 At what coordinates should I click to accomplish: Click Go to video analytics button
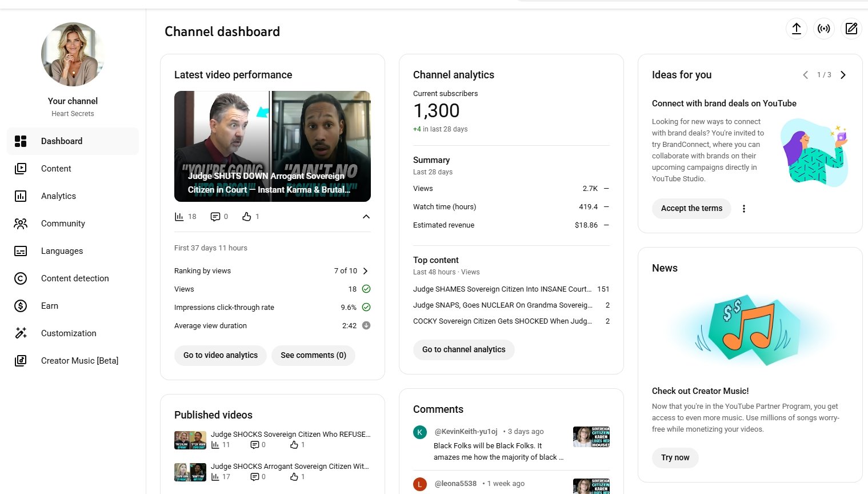click(x=221, y=355)
